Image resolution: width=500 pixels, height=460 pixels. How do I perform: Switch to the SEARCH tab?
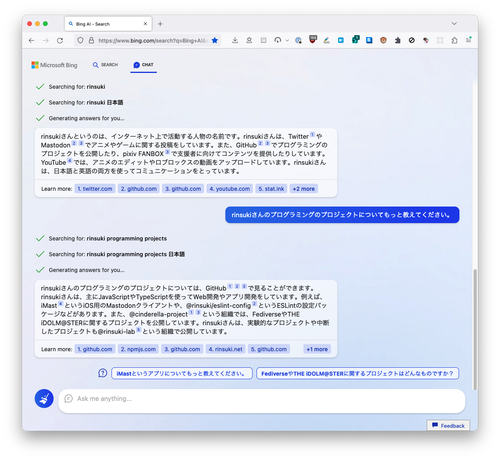pyautogui.click(x=105, y=65)
